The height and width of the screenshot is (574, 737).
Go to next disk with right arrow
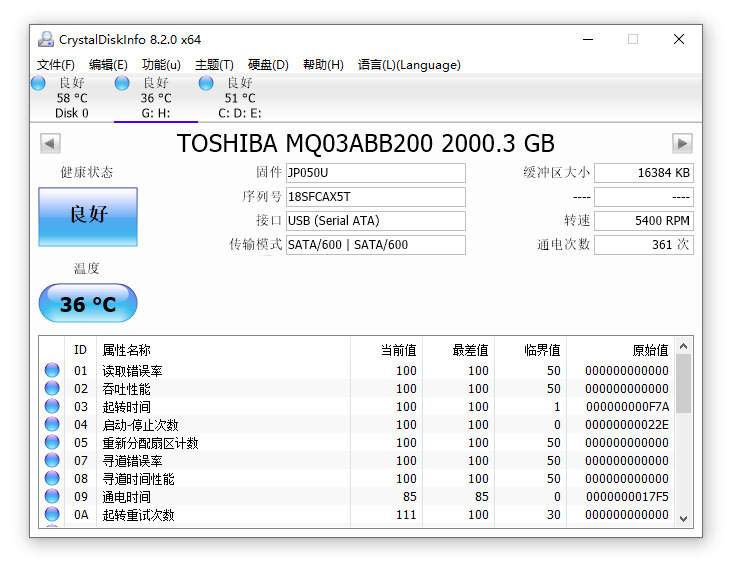pos(682,143)
